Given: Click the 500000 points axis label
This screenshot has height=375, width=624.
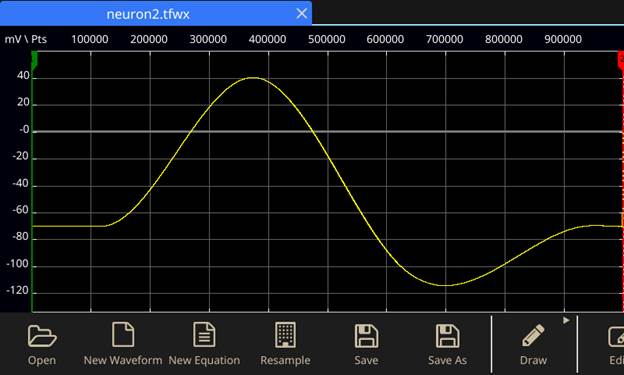Looking at the screenshot, I should pos(327,39).
